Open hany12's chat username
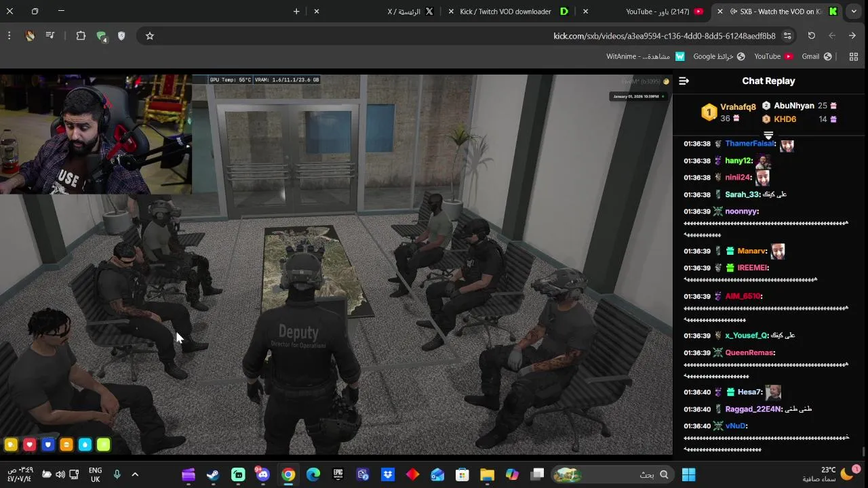Image resolution: width=868 pixels, height=488 pixels. 738,161
